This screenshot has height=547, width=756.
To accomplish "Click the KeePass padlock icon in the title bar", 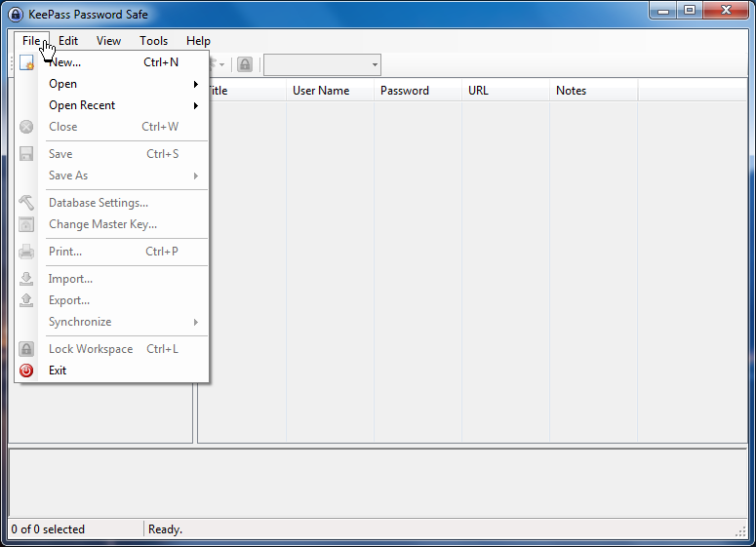I will pos(16,15).
